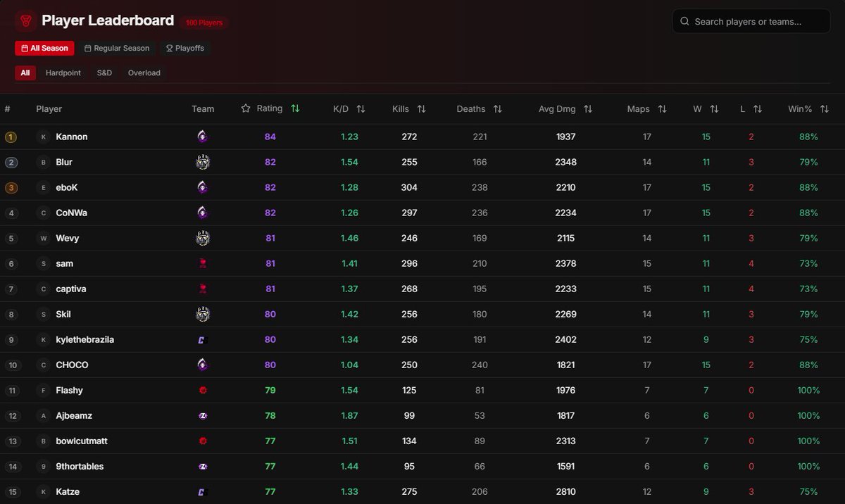Click the silver rank 2 badge
Viewport: 845px width, 504px height.
(11, 162)
